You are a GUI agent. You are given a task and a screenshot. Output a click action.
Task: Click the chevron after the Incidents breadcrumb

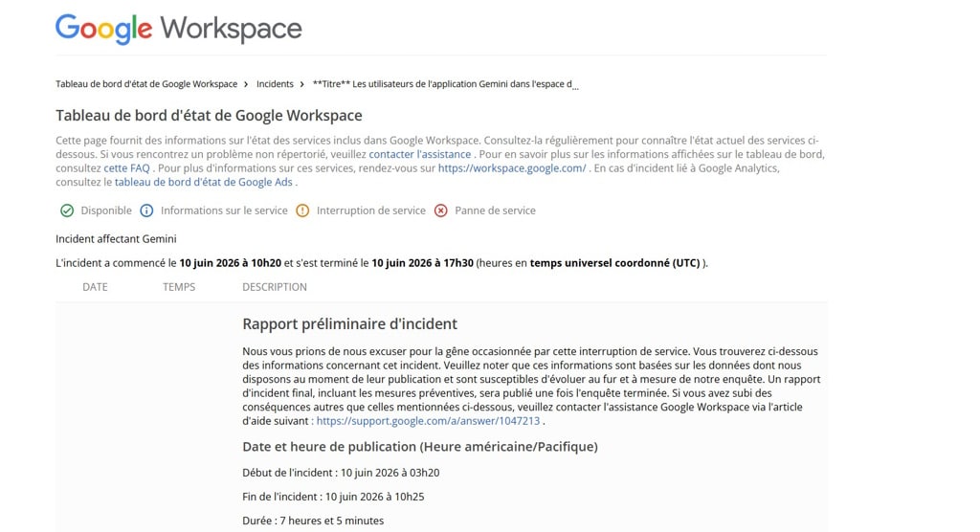pos(301,84)
